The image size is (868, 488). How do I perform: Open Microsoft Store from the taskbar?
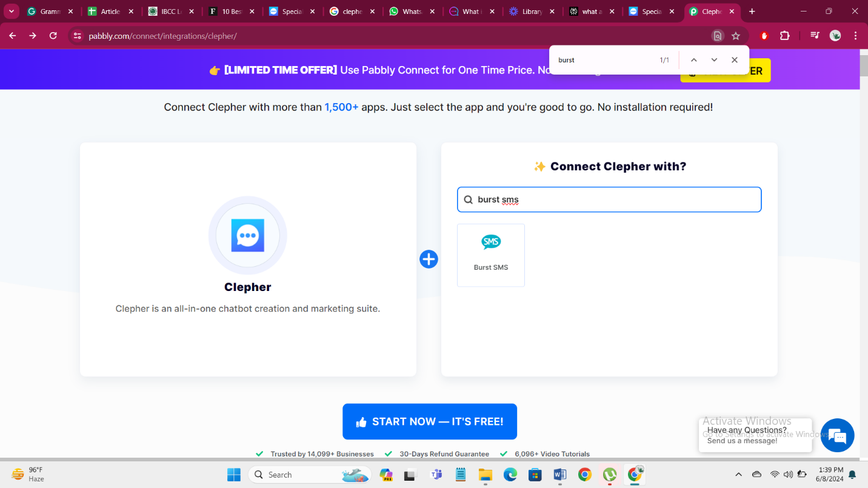tap(535, 475)
